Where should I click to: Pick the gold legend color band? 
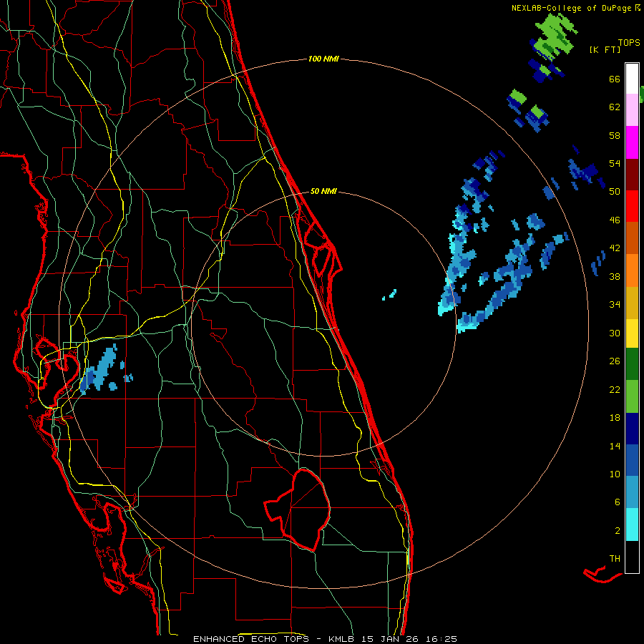[632, 303]
